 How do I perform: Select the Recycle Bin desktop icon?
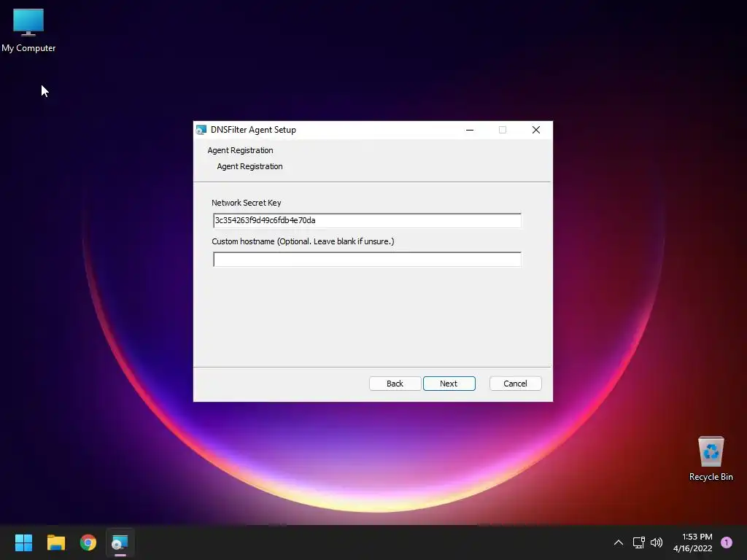[711, 459]
